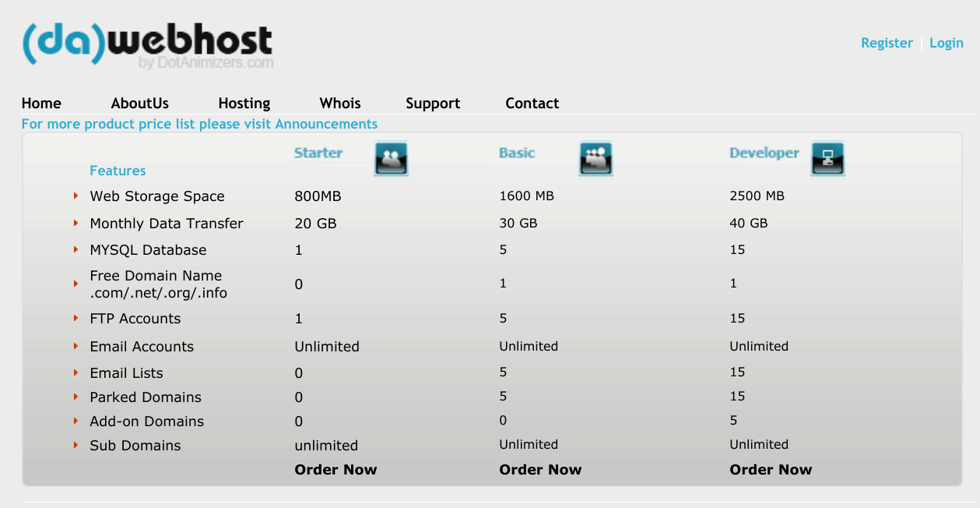Click the Developer plan computer icon
The image size is (980, 508).
click(x=828, y=158)
